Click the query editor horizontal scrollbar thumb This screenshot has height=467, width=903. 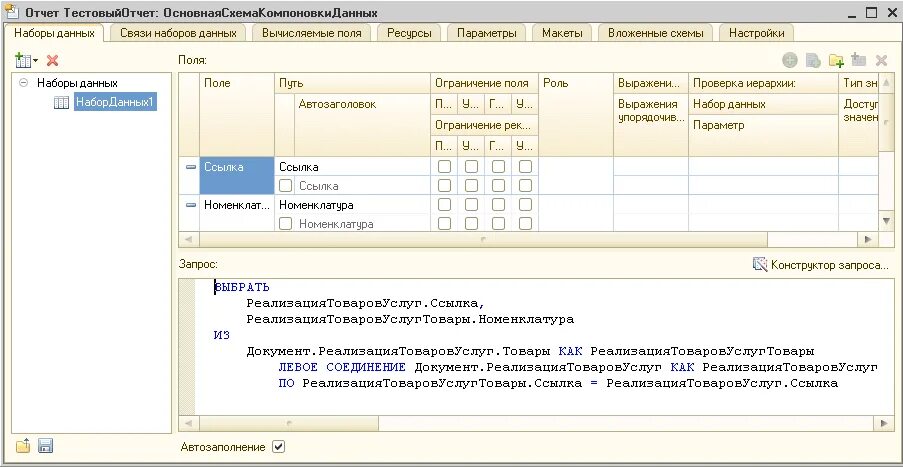coord(289,423)
